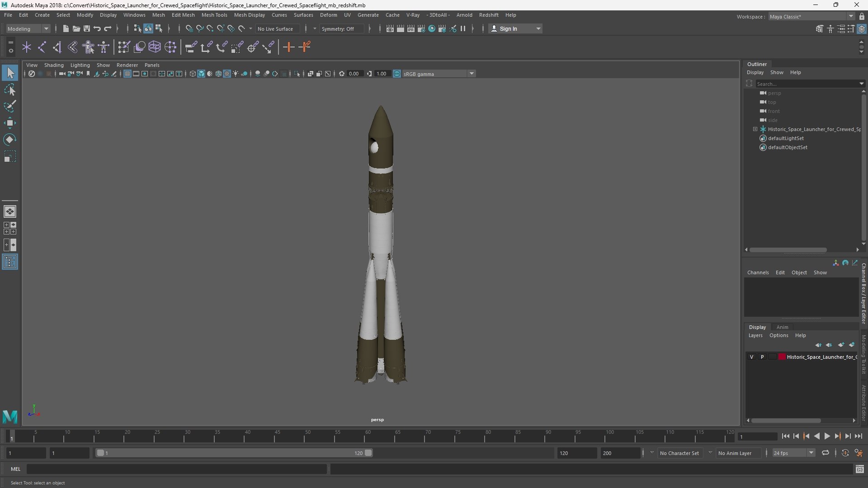Image resolution: width=868 pixels, height=488 pixels.
Task: Click the Symmetry: Off button
Action: (x=342, y=28)
